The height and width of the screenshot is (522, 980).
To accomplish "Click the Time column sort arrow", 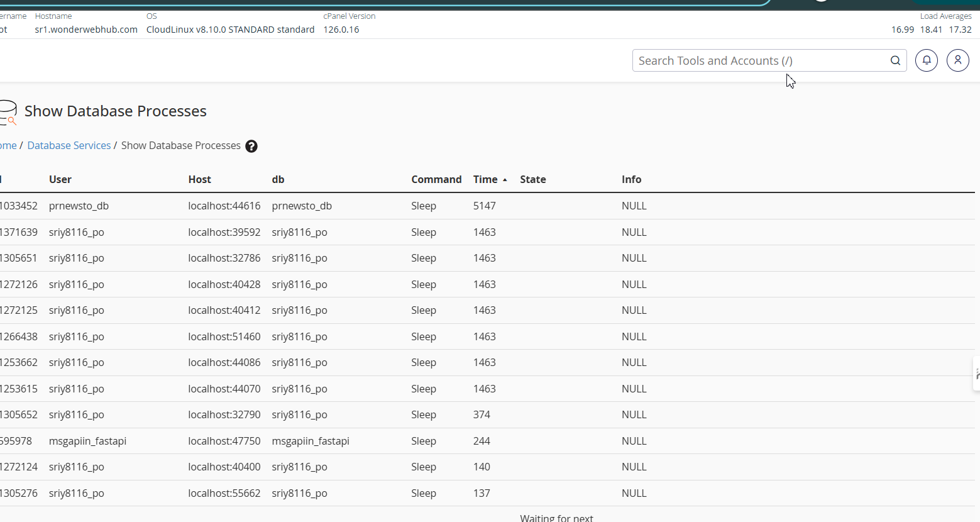I will [x=505, y=180].
